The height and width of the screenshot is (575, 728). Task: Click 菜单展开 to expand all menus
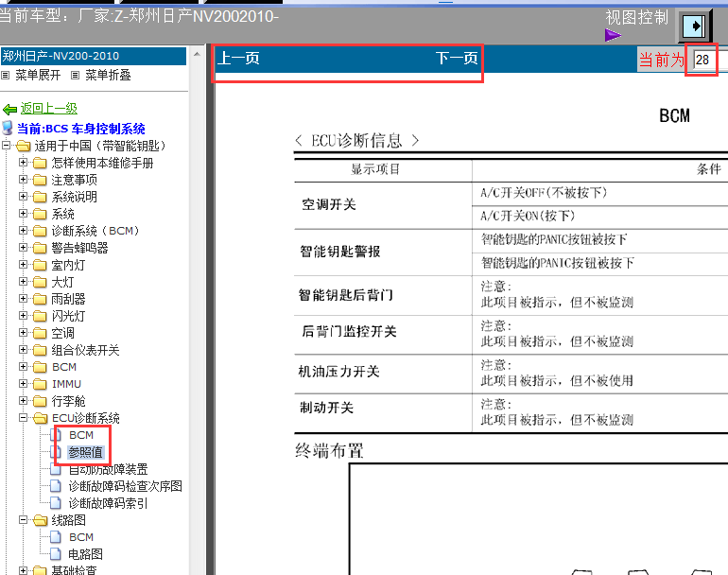(x=38, y=75)
